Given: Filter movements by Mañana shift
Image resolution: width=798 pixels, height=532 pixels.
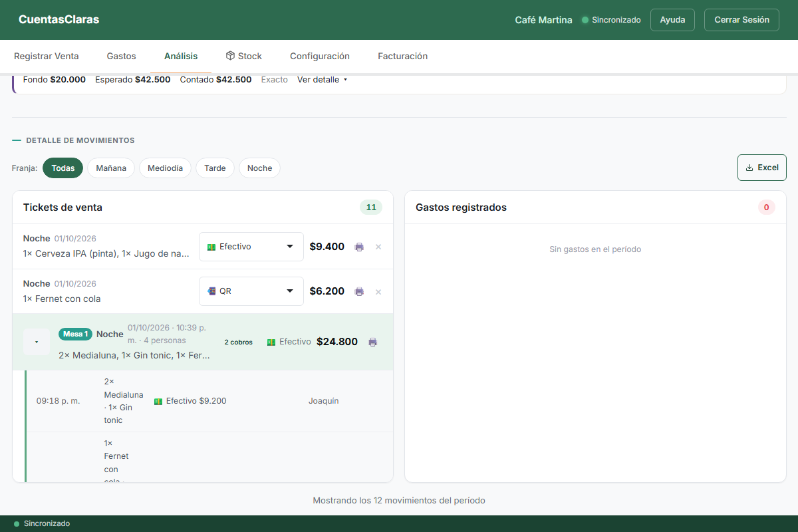Looking at the screenshot, I should pyautogui.click(x=111, y=168).
